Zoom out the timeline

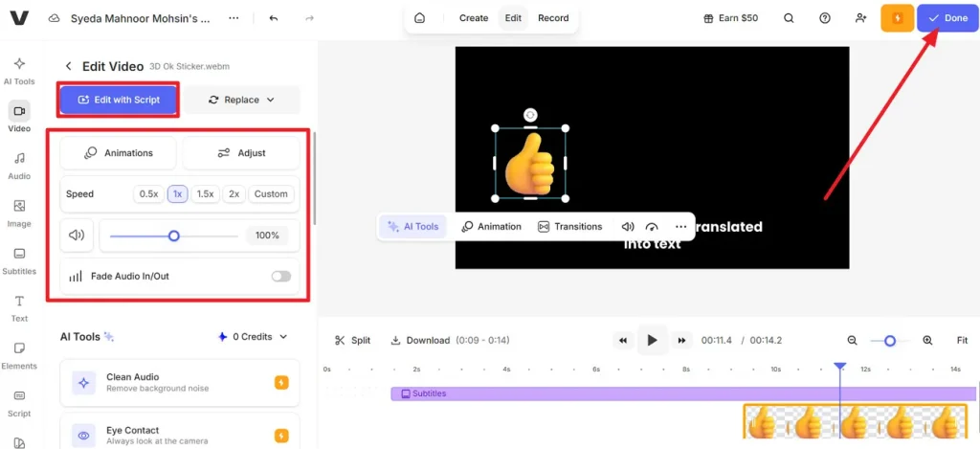tap(852, 340)
